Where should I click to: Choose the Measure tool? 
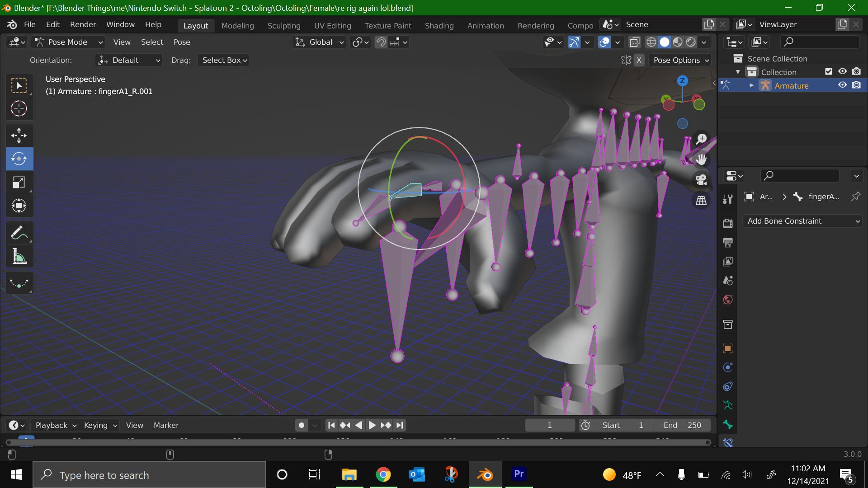pos(19,257)
